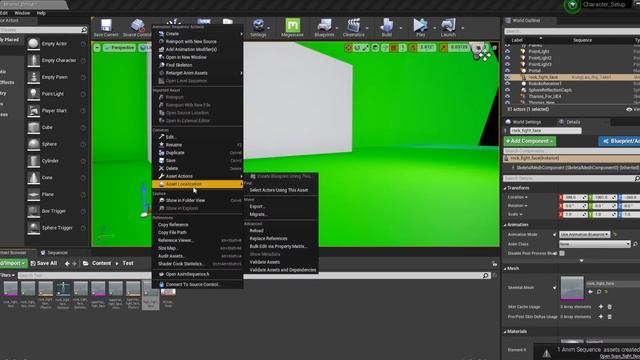Choose Connect To Source Control
640x360 pixels.
(x=198, y=284)
